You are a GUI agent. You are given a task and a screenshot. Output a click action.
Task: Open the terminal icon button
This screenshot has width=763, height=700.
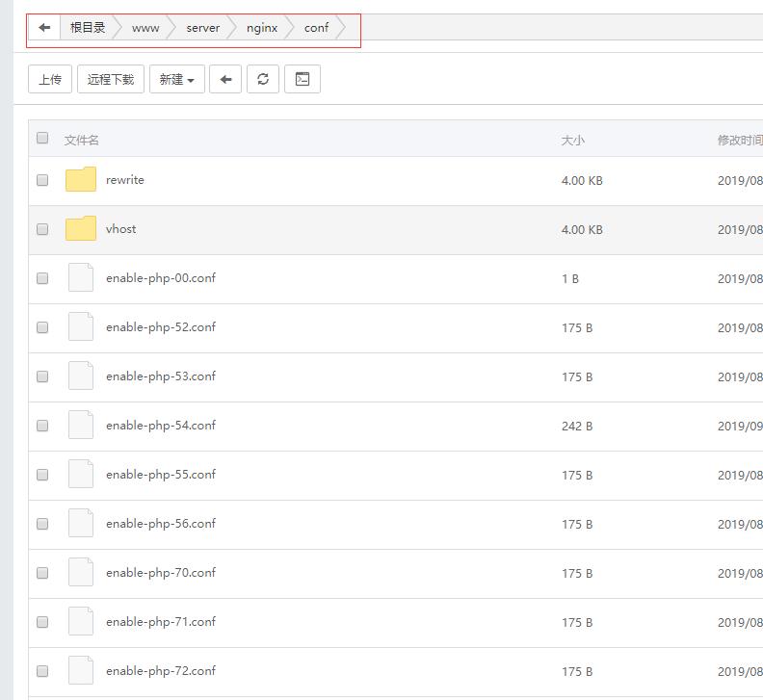pos(303,79)
